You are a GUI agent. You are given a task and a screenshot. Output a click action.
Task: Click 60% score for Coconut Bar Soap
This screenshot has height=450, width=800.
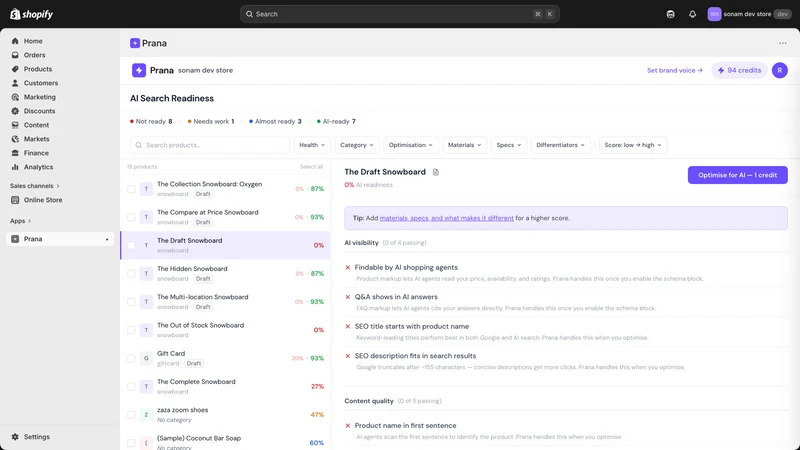click(x=316, y=443)
